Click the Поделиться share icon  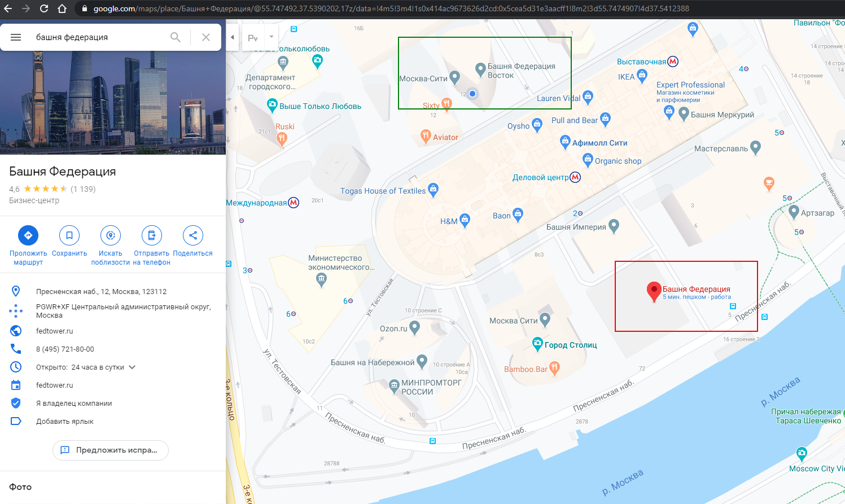pos(193,235)
